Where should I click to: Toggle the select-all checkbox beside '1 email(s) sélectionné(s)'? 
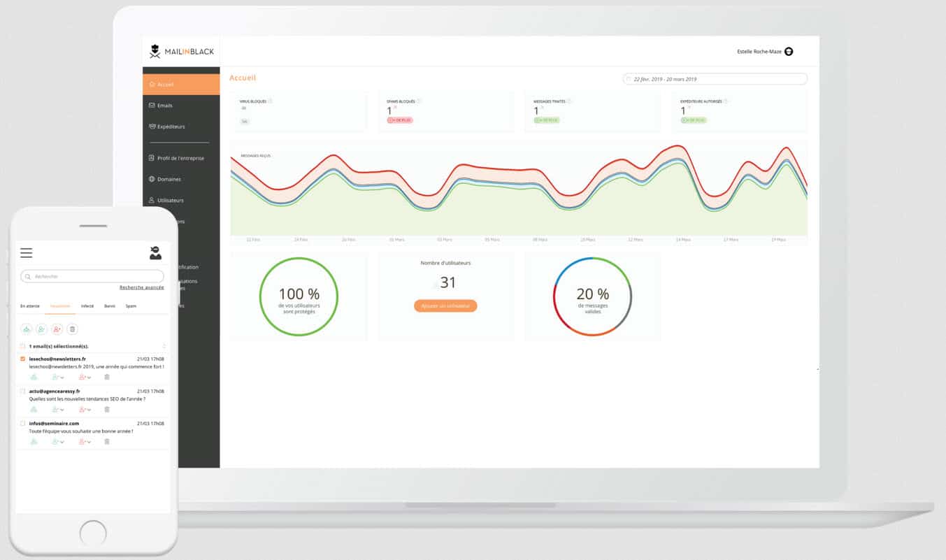pos(22,346)
